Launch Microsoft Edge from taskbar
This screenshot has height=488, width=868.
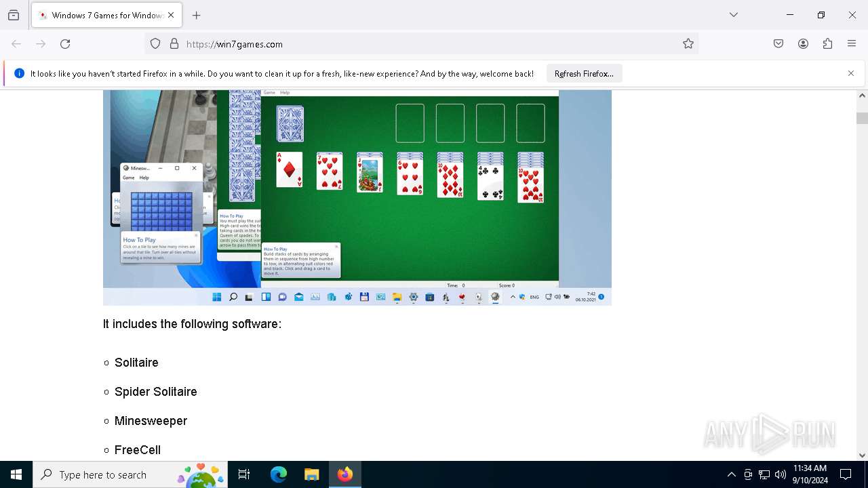point(279,474)
